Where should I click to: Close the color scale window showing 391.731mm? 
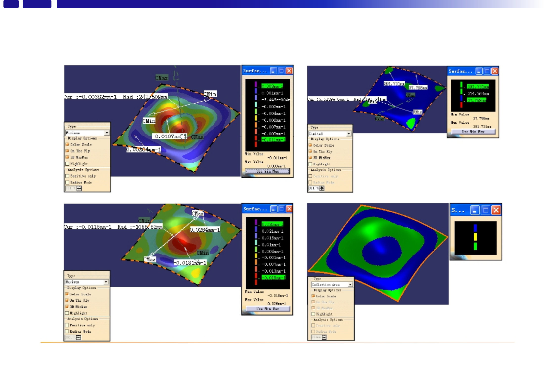click(495, 71)
